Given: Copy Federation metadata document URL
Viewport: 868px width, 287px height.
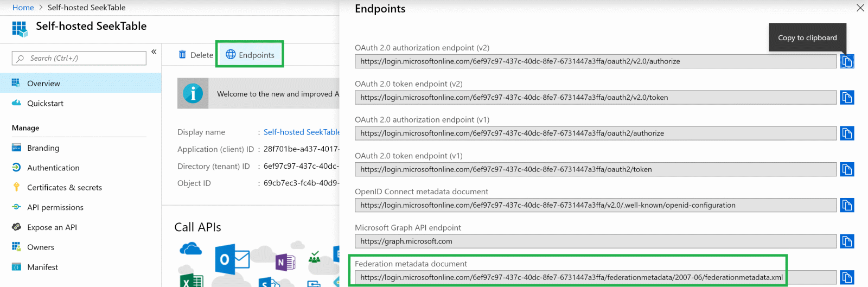Looking at the screenshot, I should (x=847, y=277).
